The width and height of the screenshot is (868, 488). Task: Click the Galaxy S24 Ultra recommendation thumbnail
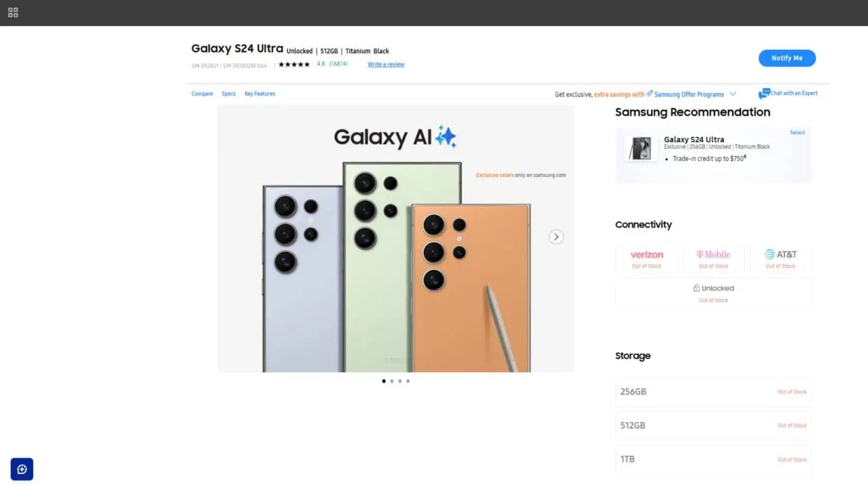tap(639, 147)
